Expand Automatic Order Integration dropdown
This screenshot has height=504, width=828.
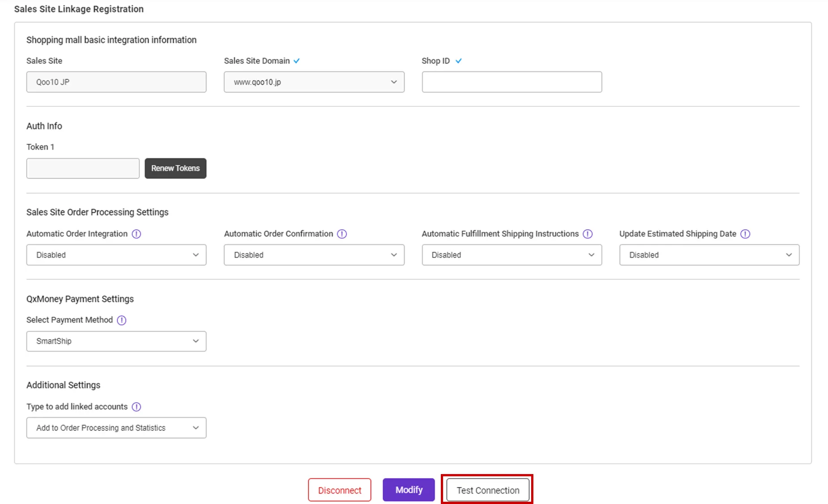pos(116,255)
